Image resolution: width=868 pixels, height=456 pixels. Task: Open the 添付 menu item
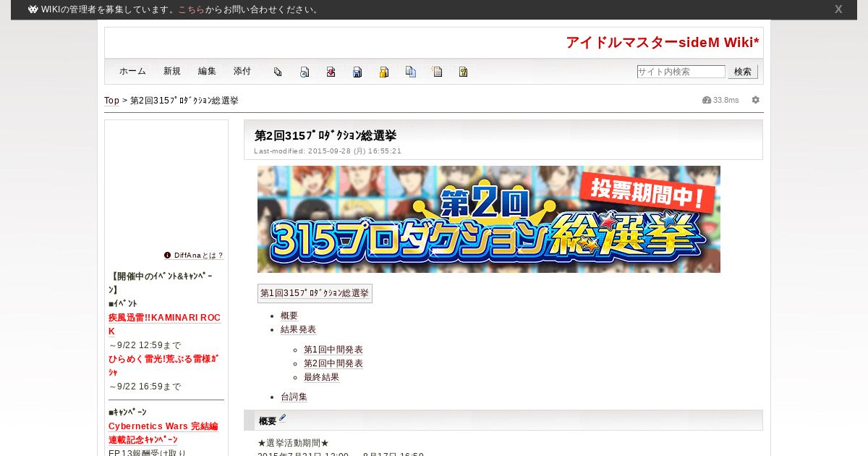click(242, 72)
